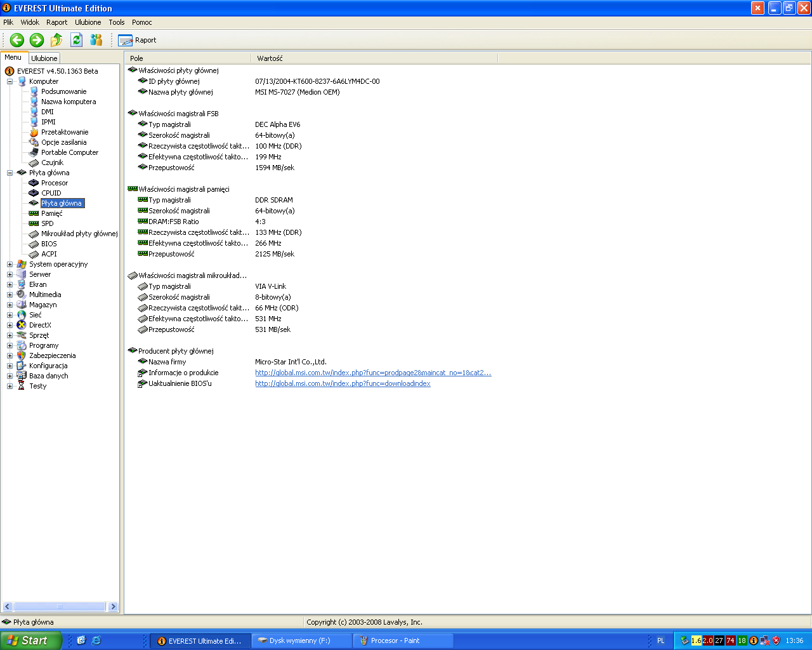Expand the Zabezpieczenia tree node

coord(10,355)
